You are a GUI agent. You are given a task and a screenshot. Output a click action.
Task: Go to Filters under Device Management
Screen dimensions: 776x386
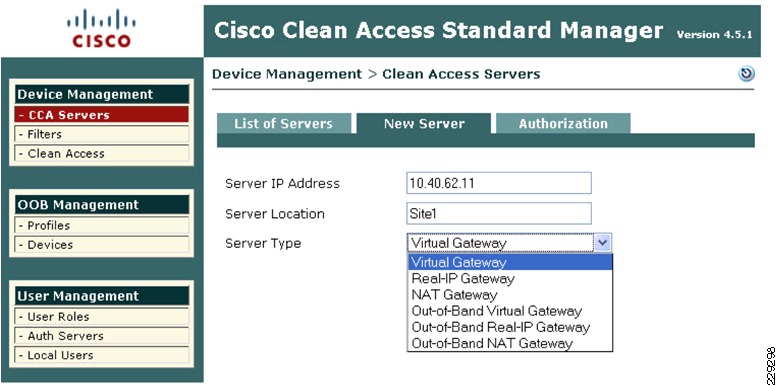click(x=102, y=134)
